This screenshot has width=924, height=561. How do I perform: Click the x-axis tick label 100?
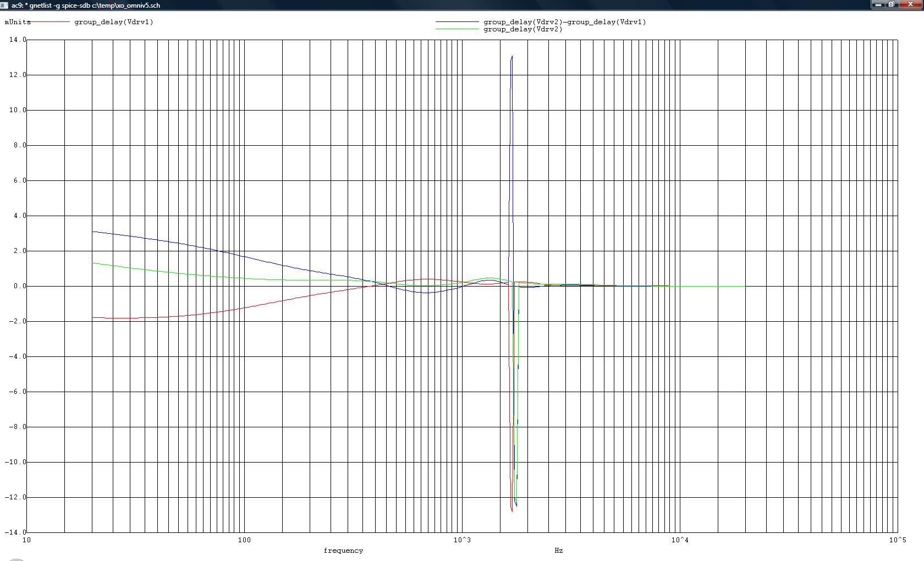[244, 540]
